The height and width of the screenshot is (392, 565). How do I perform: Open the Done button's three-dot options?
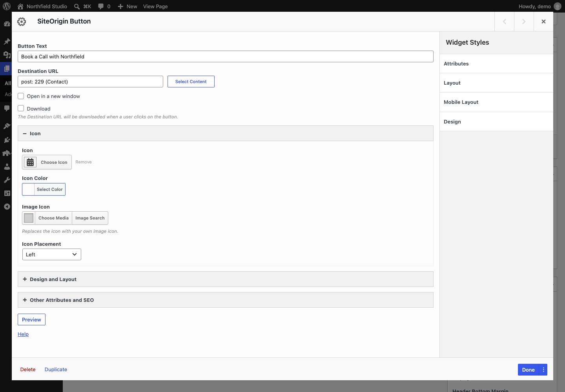pos(543,370)
